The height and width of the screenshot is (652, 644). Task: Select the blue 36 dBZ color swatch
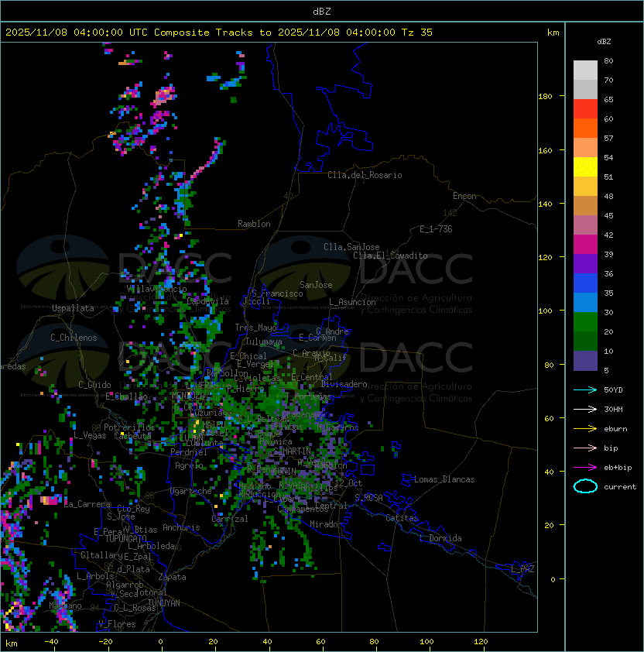click(585, 283)
